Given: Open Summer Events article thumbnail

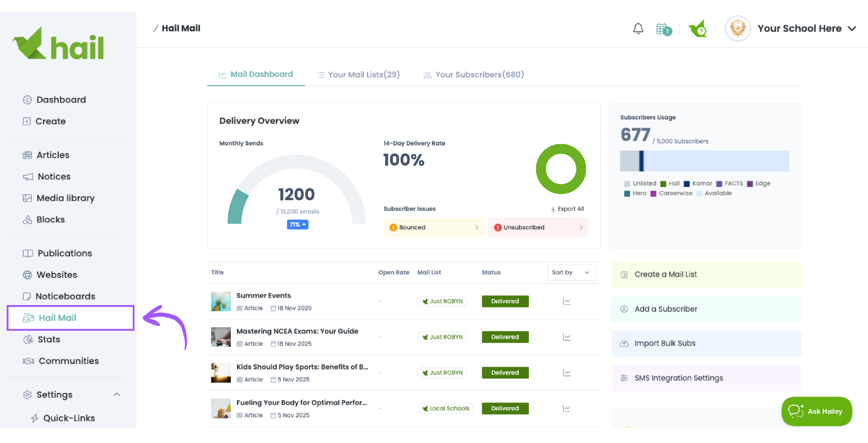Looking at the screenshot, I should point(221,301).
